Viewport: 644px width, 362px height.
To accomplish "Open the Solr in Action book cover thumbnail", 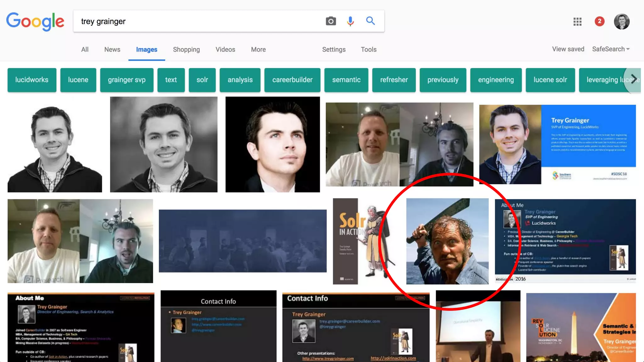I will pos(358,241).
